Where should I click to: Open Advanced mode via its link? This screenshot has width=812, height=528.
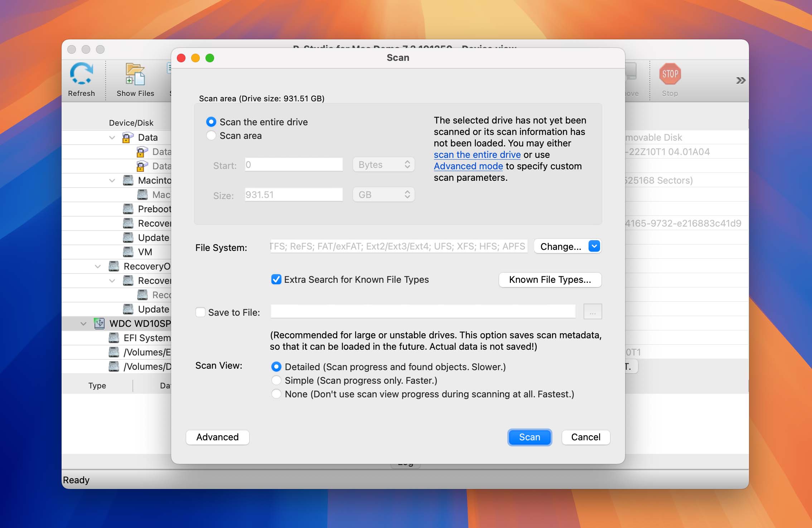coord(468,166)
